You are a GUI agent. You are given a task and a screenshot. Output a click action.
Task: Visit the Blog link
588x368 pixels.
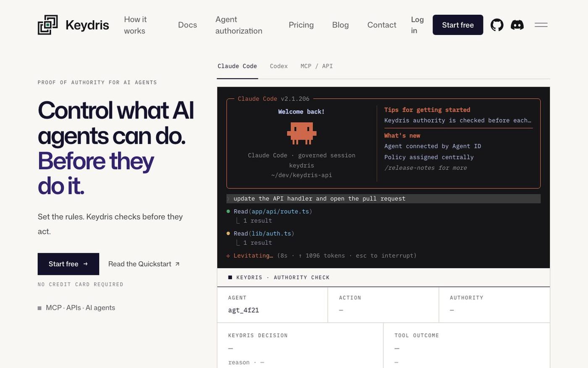point(340,25)
